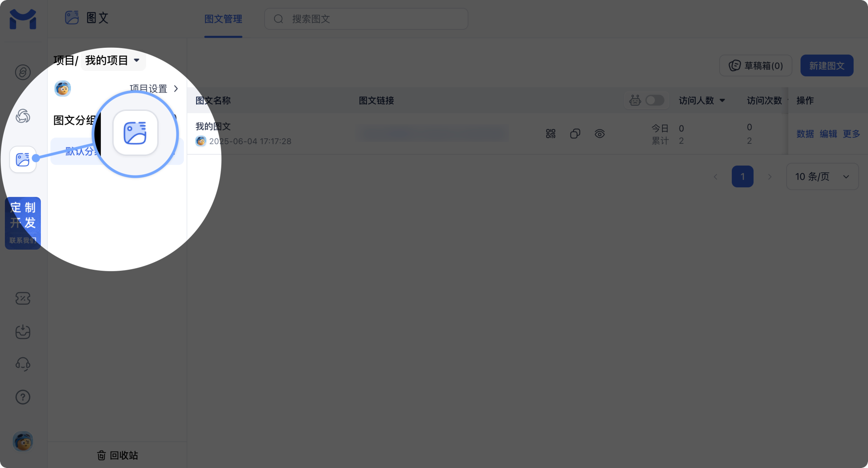The height and width of the screenshot is (468, 868).
Task: Preview 我的图文 with eye icon
Action: [x=599, y=134]
